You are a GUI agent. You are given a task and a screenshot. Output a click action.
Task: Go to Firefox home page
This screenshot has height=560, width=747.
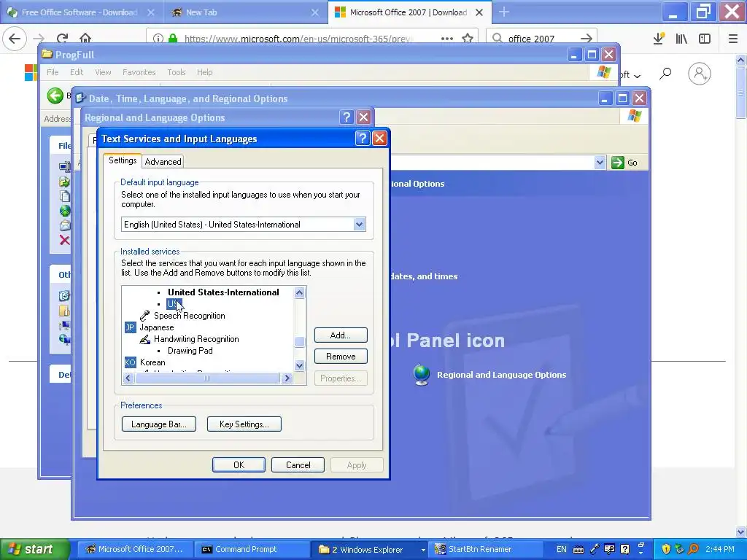85,38
